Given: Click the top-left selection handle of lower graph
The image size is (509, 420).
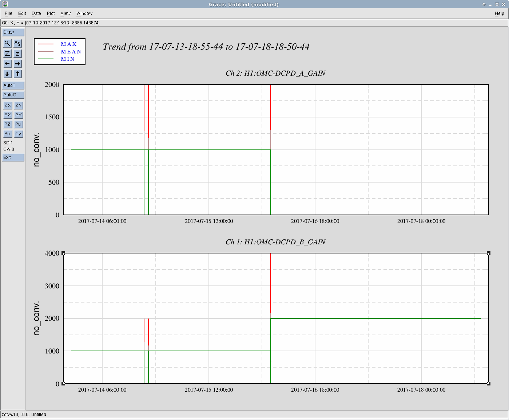Looking at the screenshot, I should point(64,253).
